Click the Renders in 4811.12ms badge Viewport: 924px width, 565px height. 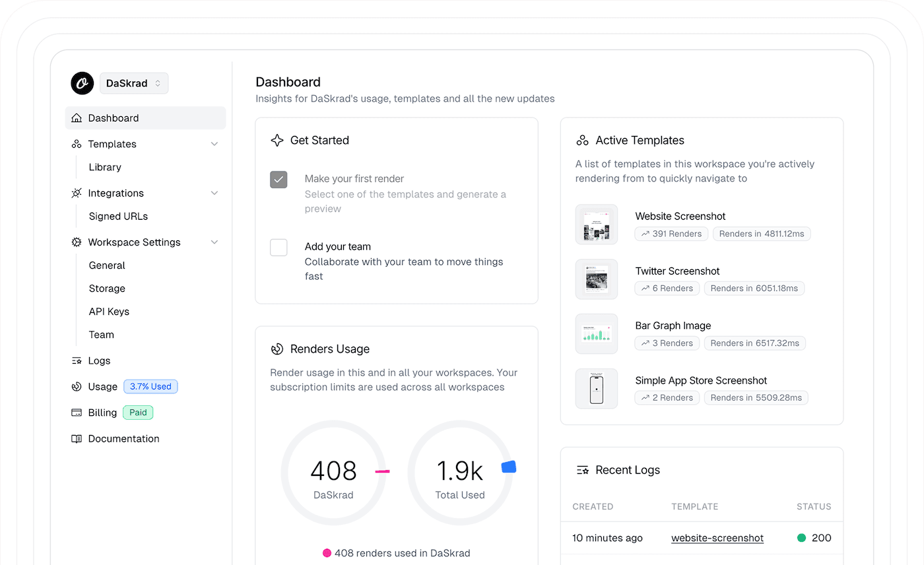point(762,234)
